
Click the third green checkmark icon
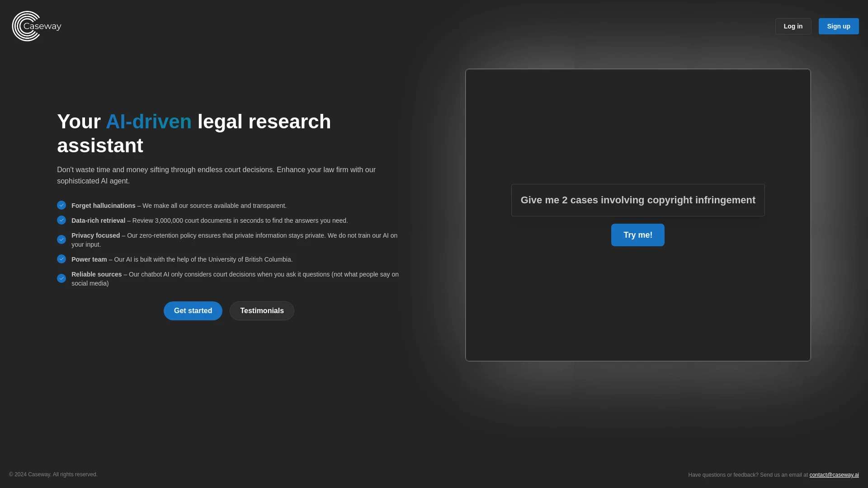click(61, 239)
